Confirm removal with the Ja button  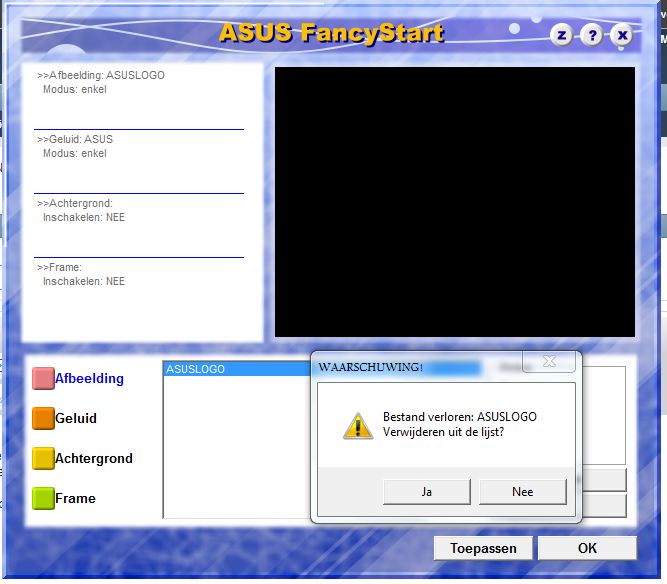point(427,492)
